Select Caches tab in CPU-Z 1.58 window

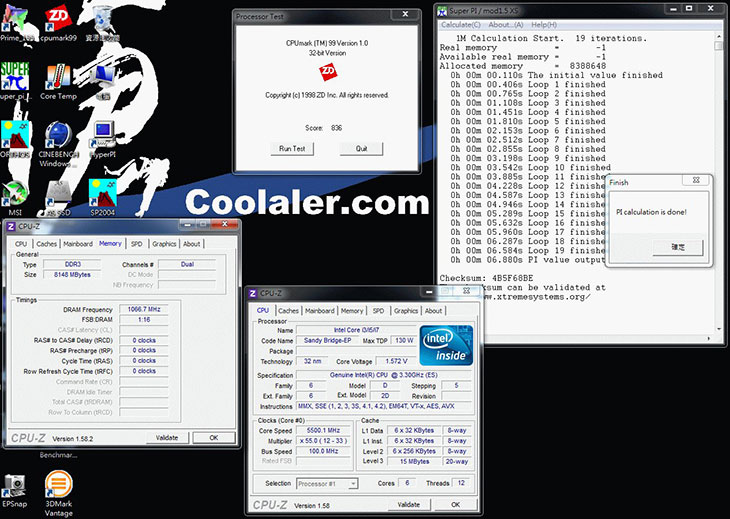(x=288, y=311)
